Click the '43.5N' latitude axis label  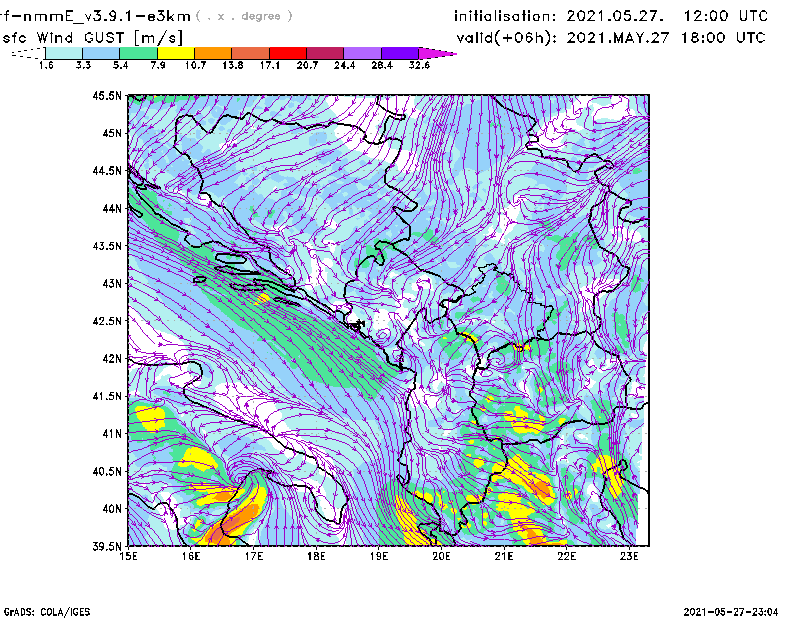107,246
